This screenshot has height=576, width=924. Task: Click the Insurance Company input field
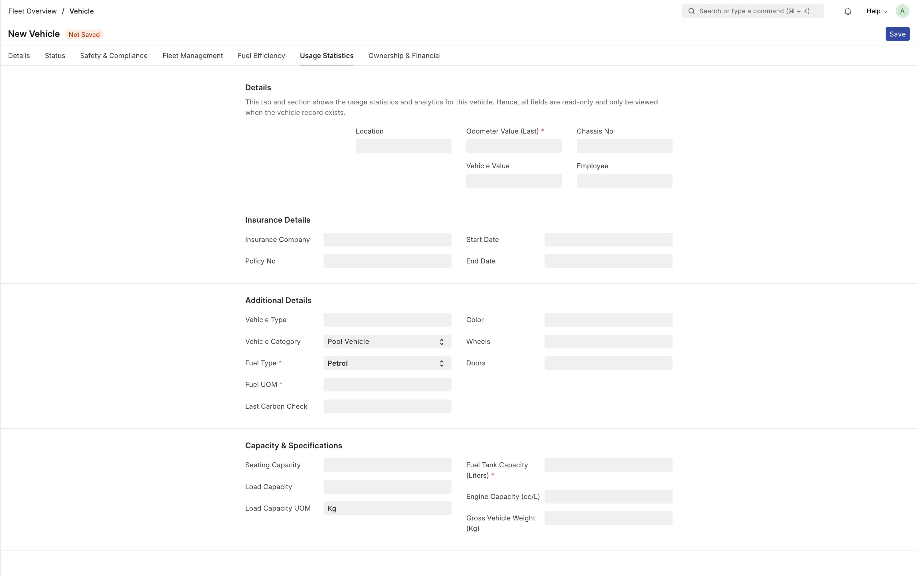[x=387, y=239]
